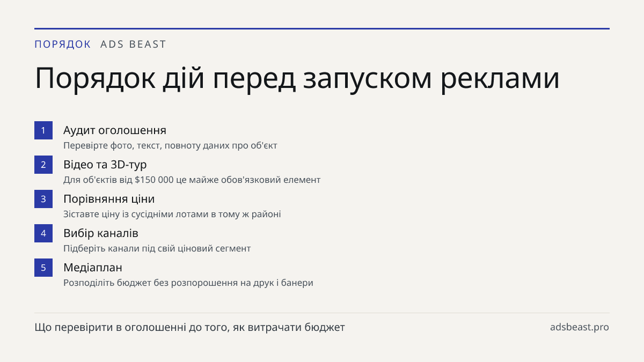Select the heading 'Медіаплан'
Image resolution: width=644 pixels, height=362 pixels.
click(x=93, y=268)
